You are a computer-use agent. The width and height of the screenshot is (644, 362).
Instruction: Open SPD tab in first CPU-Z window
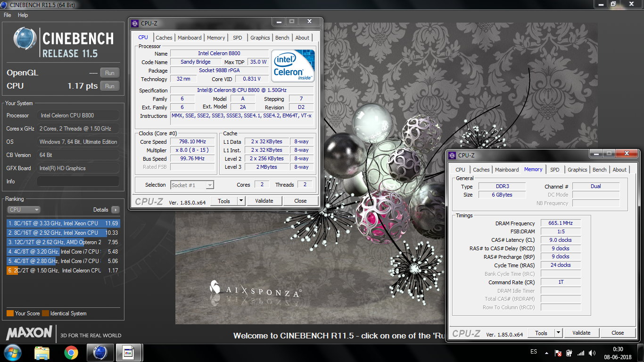coord(238,38)
